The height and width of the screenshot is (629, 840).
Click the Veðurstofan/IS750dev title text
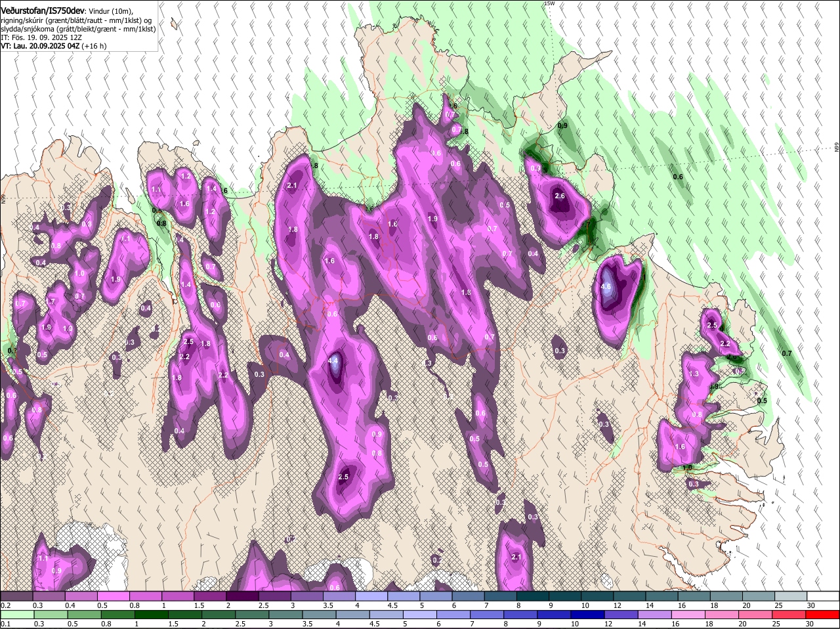tap(43, 11)
